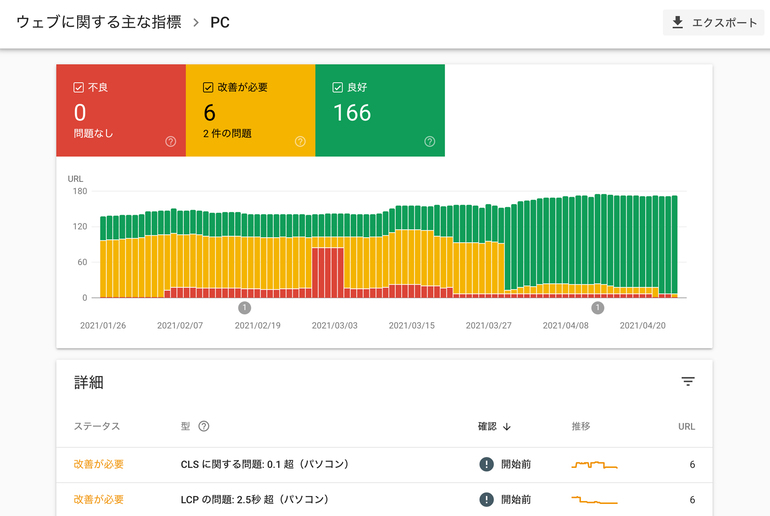Click the 型 column help icon
This screenshot has width=770, height=516.
(204, 426)
